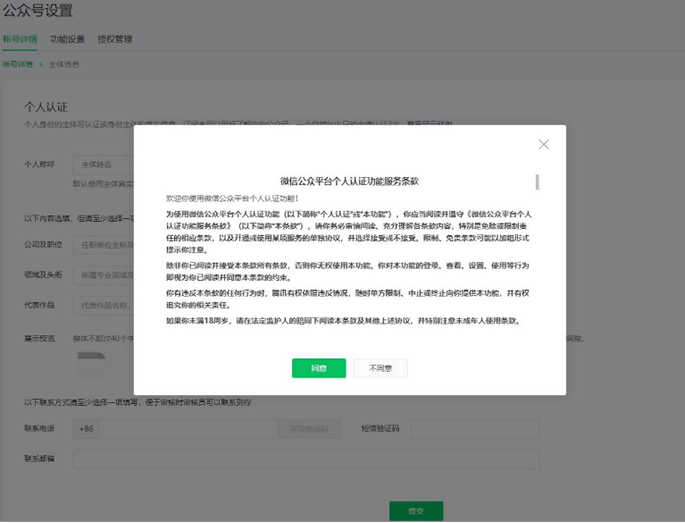Click the +86 country code prefix

[86, 429]
